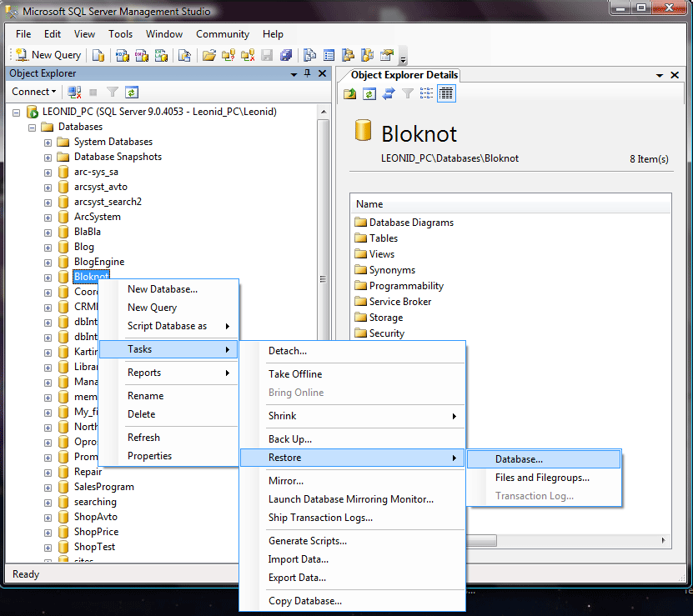Open the Shrink submenu

(x=352, y=416)
